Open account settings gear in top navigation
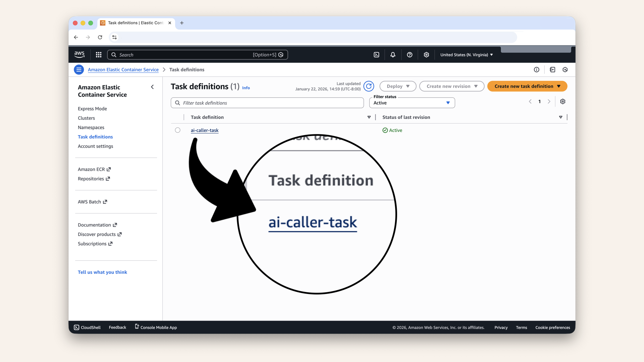The height and width of the screenshot is (362, 644). (x=426, y=55)
